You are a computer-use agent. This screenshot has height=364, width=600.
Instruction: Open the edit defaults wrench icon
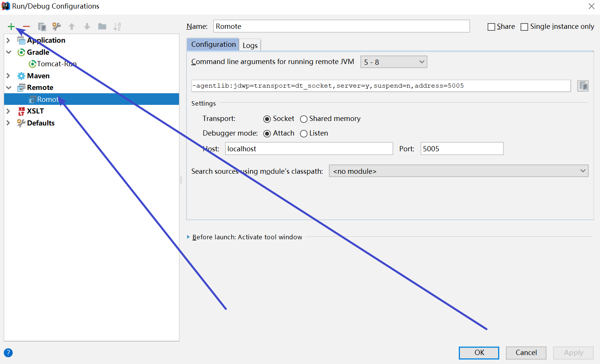[57, 27]
